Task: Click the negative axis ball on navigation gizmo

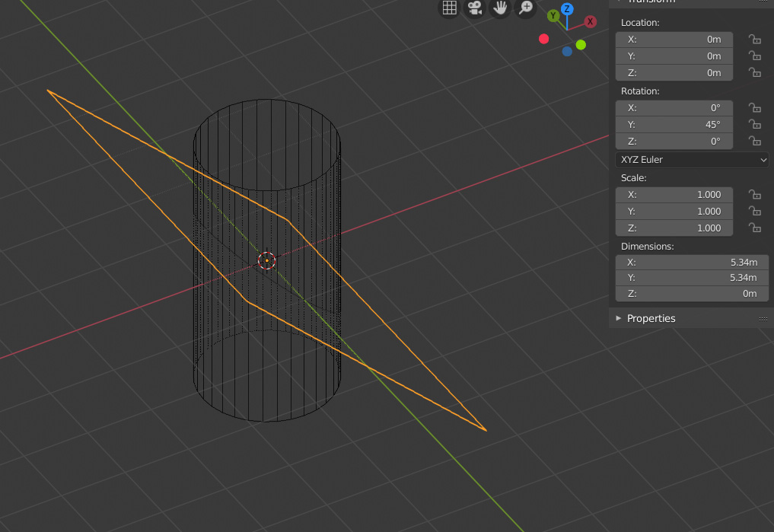Action: coord(543,38)
